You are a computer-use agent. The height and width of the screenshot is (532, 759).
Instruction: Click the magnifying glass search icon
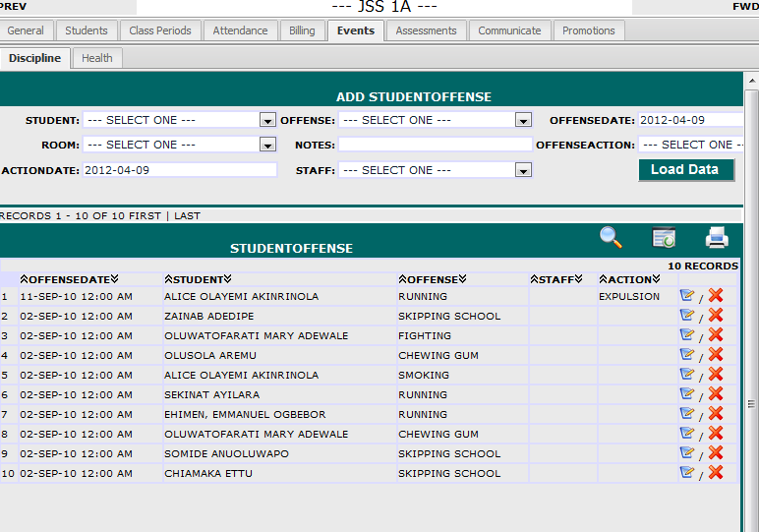[612, 237]
